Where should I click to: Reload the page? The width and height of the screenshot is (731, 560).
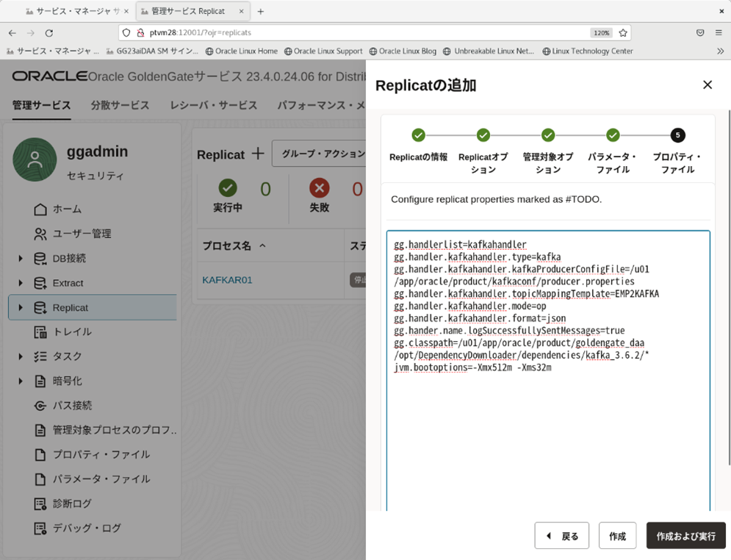(49, 32)
